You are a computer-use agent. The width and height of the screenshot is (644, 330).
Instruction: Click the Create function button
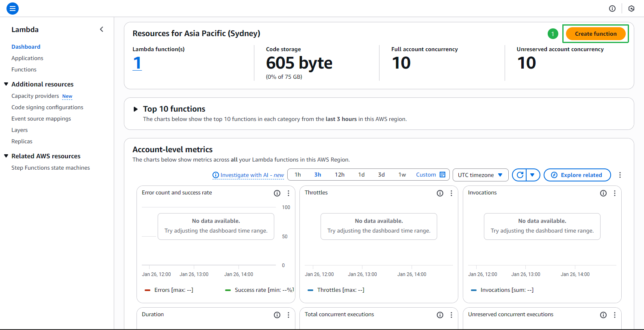pos(596,34)
